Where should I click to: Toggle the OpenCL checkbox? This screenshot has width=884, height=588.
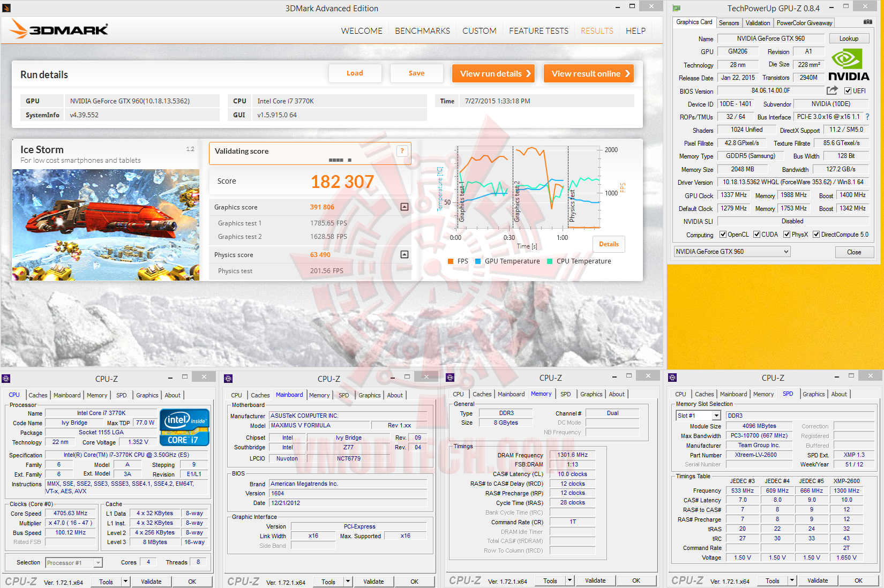(x=723, y=235)
